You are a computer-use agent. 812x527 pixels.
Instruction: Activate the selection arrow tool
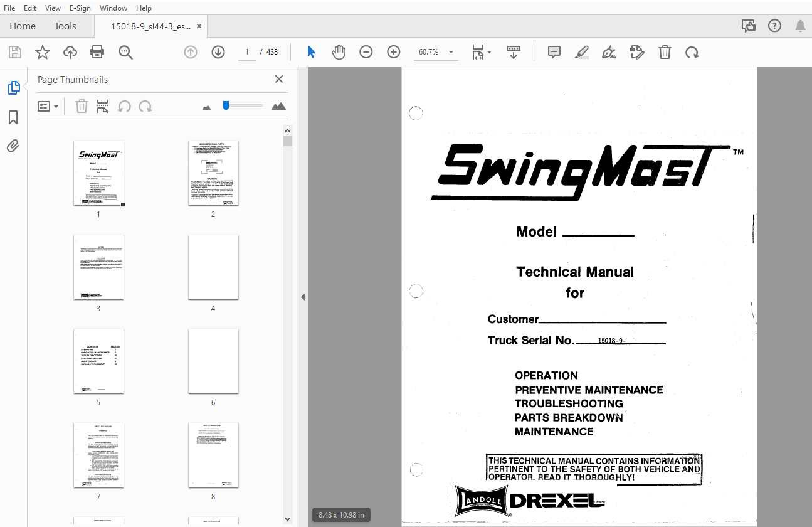(x=311, y=52)
